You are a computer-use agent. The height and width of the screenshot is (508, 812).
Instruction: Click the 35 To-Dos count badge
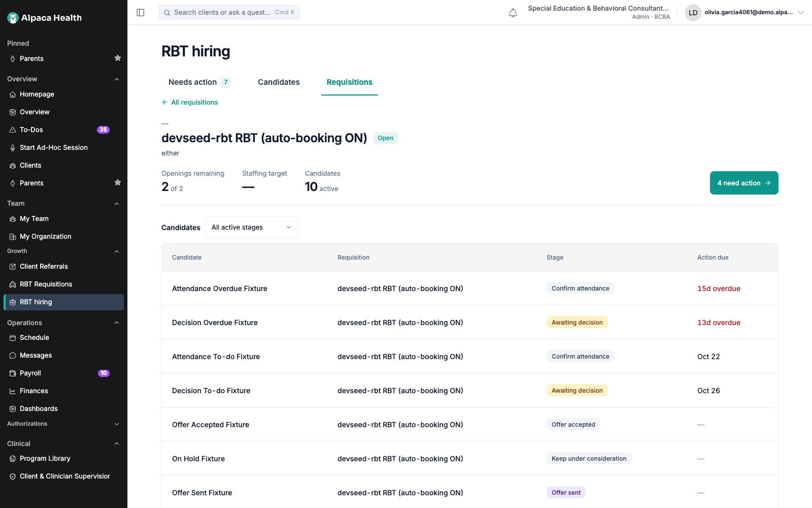coord(103,130)
